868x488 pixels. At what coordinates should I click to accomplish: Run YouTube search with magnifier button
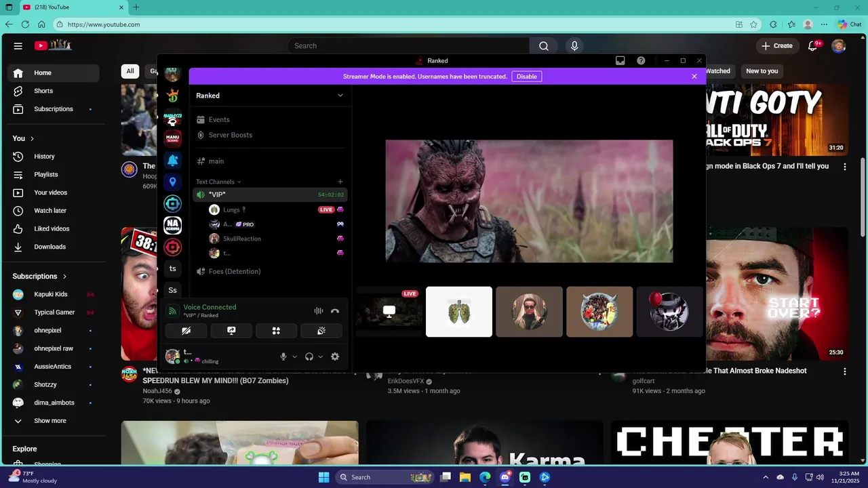coord(544,46)
